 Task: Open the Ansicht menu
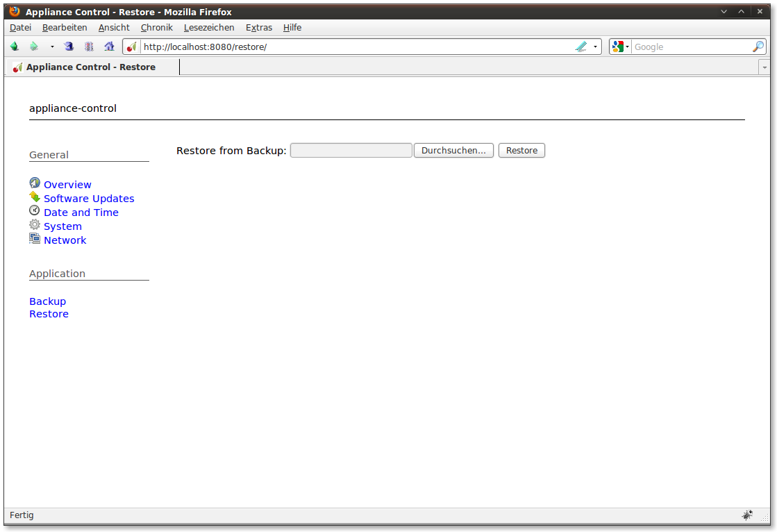pos(114,28)
